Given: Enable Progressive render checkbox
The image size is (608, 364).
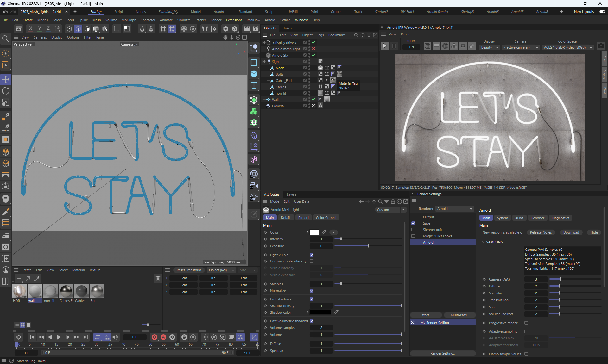Looking at the screenshot, I should (x=526, y=323).
